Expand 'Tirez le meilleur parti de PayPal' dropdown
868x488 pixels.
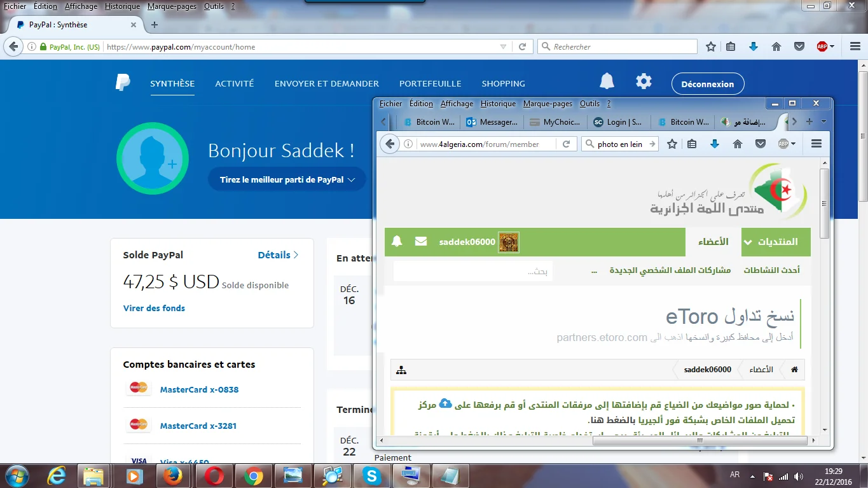[x=287, y=180]
